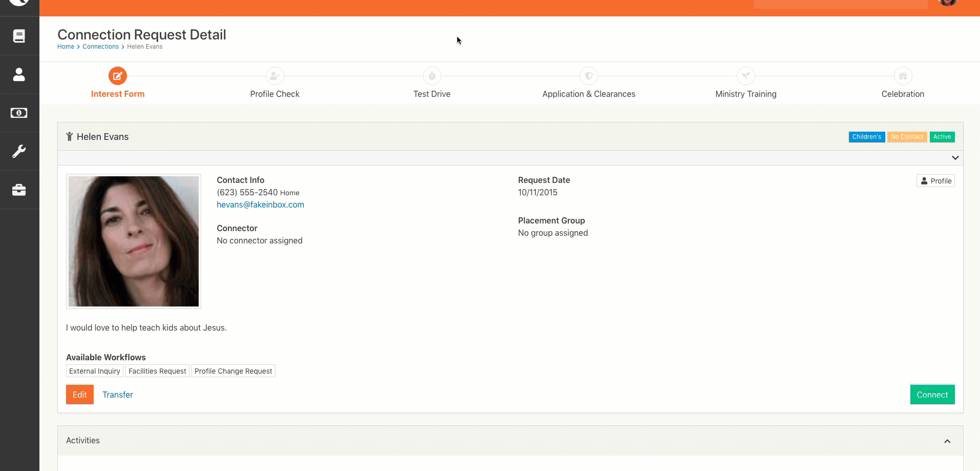Click the Connections breadcrumb link
This screenshot has height=471, width=980.
coord(100,47)
